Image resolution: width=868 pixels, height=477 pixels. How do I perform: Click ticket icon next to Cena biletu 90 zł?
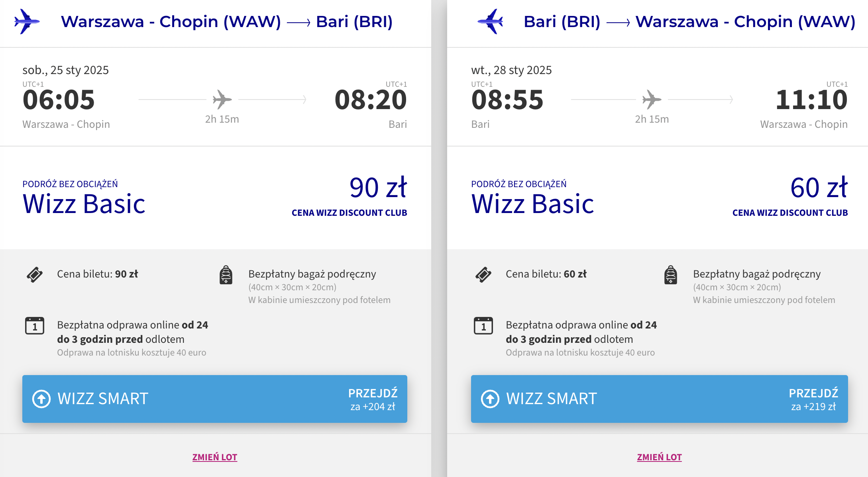point(35,275)
